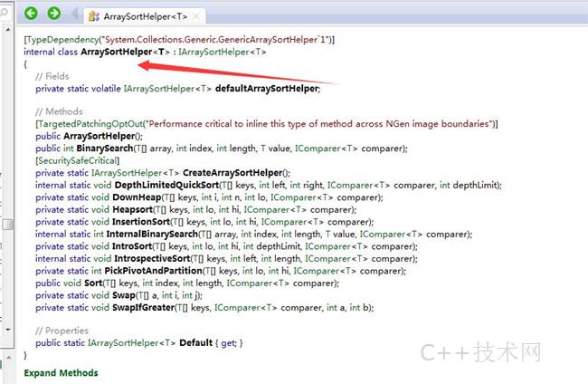The width and height of the screenshot is (588, 384).
Task: Click IArraySortHelper<T> type in the Default property line
Action: pos(132,342)
